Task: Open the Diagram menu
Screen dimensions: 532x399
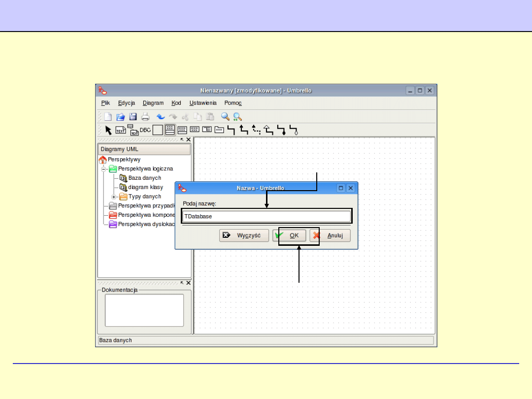Action: (153, 103)
